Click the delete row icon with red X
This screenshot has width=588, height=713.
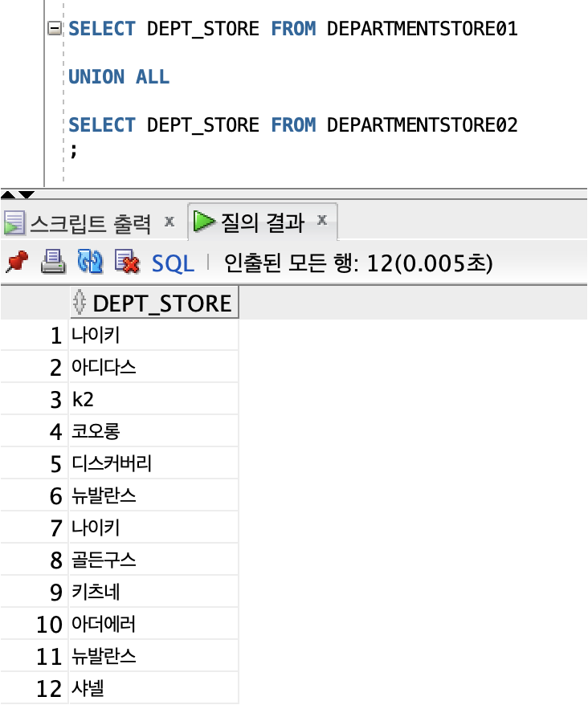(126, 262)
